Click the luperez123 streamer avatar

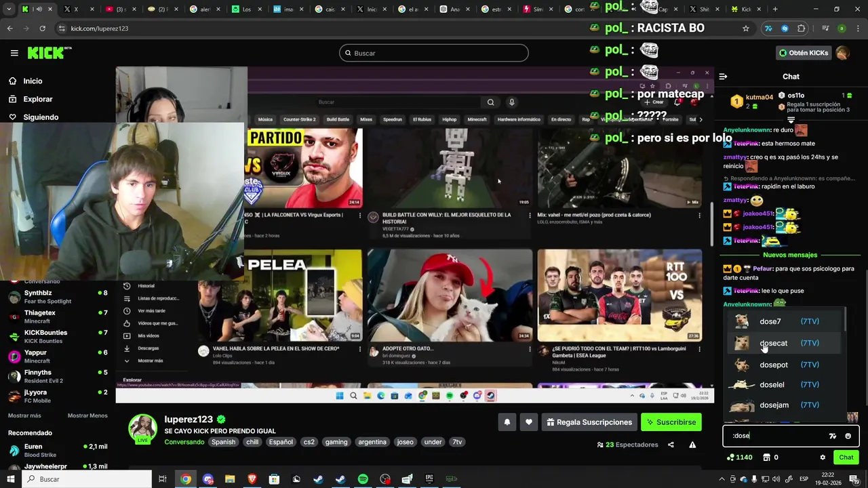click(143, 428)
